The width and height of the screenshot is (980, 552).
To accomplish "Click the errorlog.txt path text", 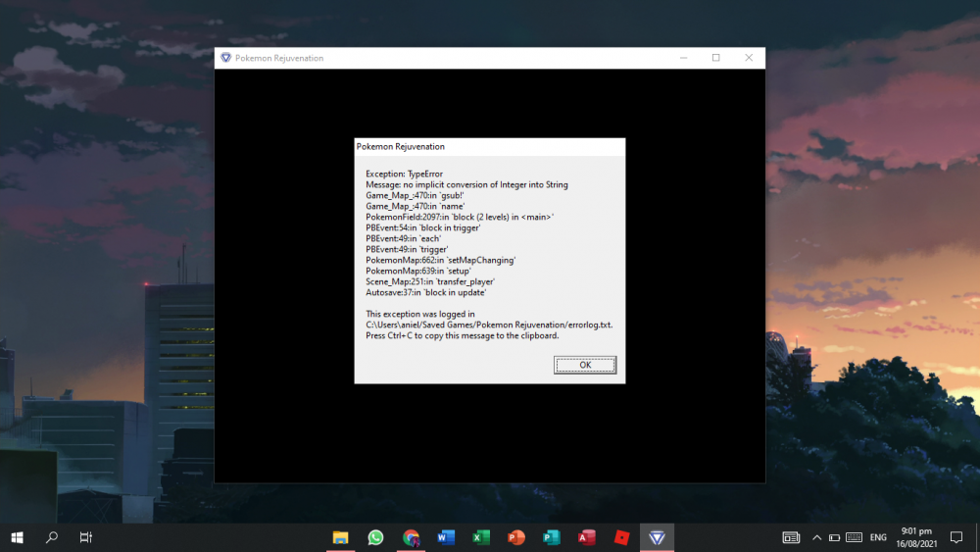I will pyautogui.click(x=489, y=326).
